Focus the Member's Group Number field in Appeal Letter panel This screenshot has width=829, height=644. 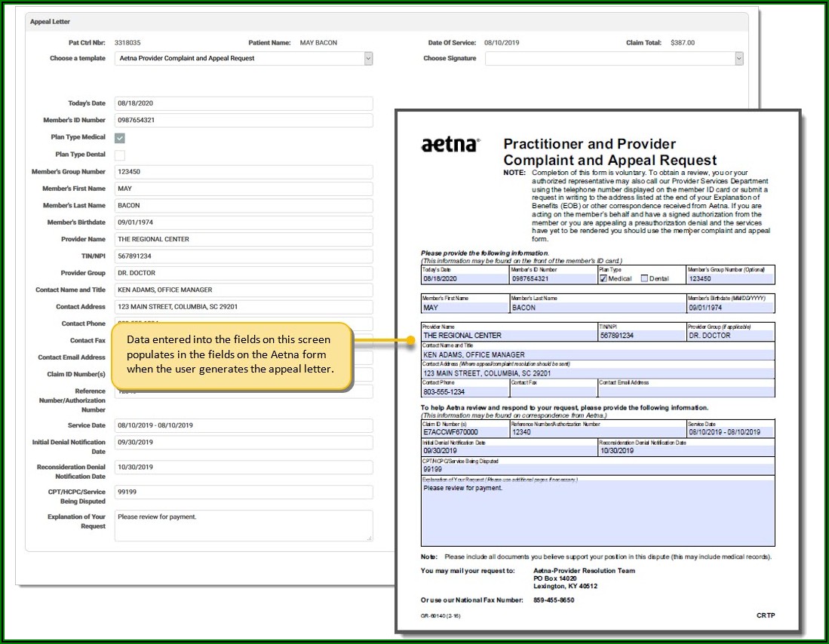[x=244, y=172]
